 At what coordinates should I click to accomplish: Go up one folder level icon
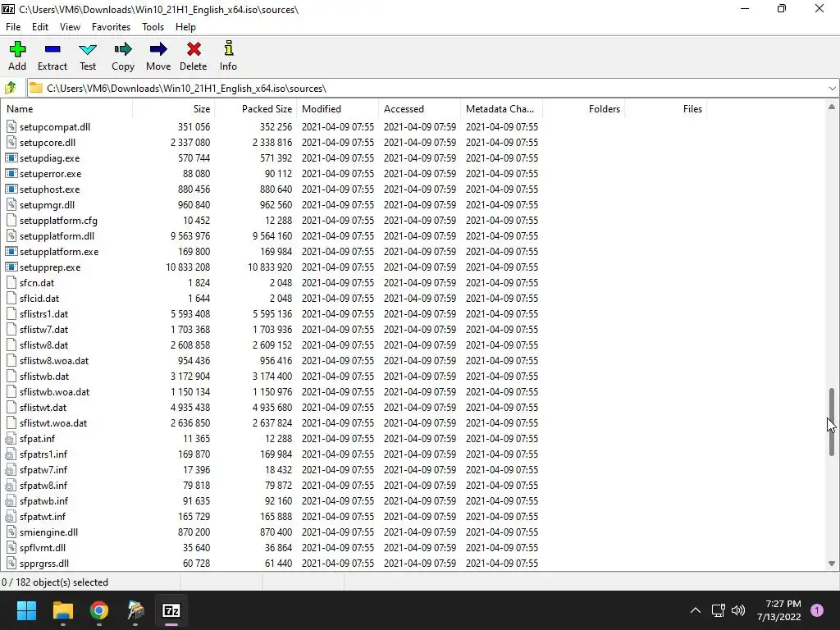click(11, 88)
